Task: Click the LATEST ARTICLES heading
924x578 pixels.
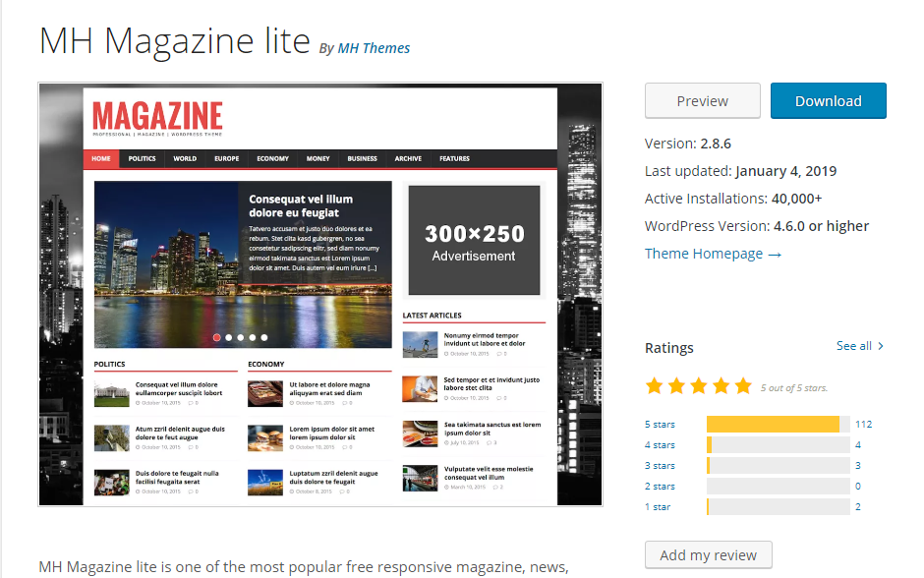Action: point(432,316)
